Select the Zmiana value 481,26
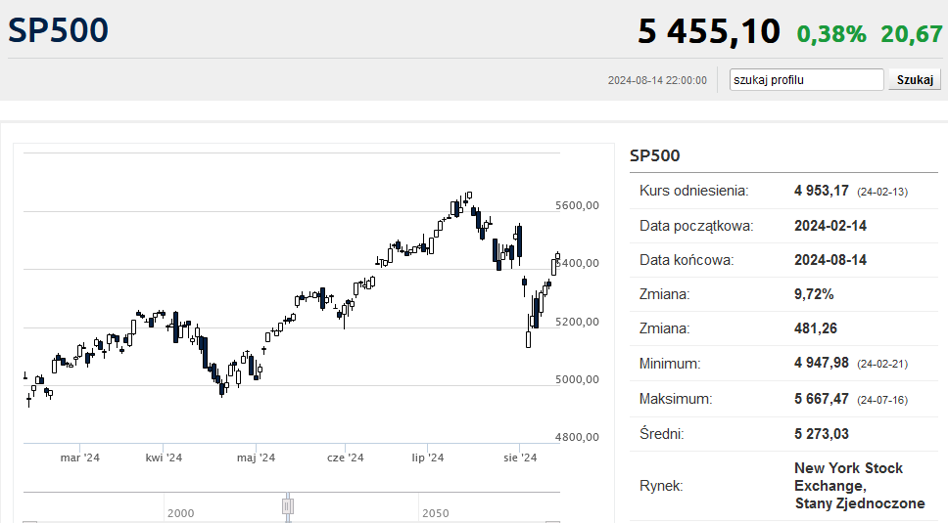This screenshot has height=523, width=948. [x=816, y=329]
